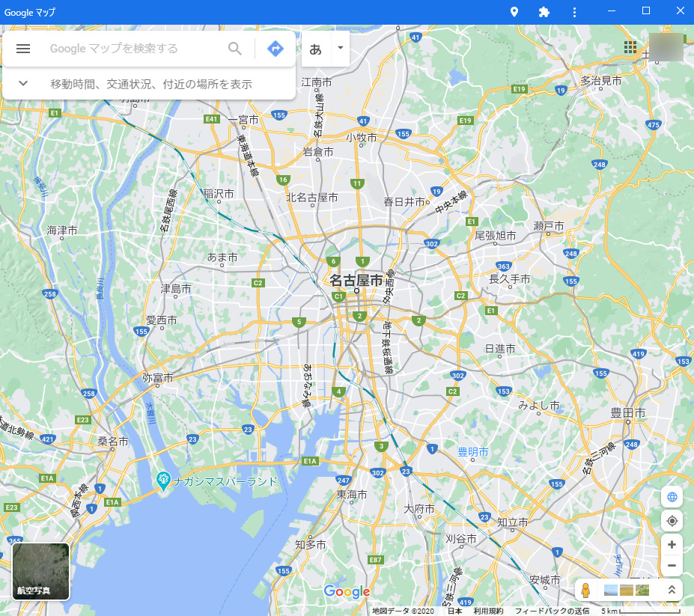Toggle the 5 km scale bar units

point(640,611)
